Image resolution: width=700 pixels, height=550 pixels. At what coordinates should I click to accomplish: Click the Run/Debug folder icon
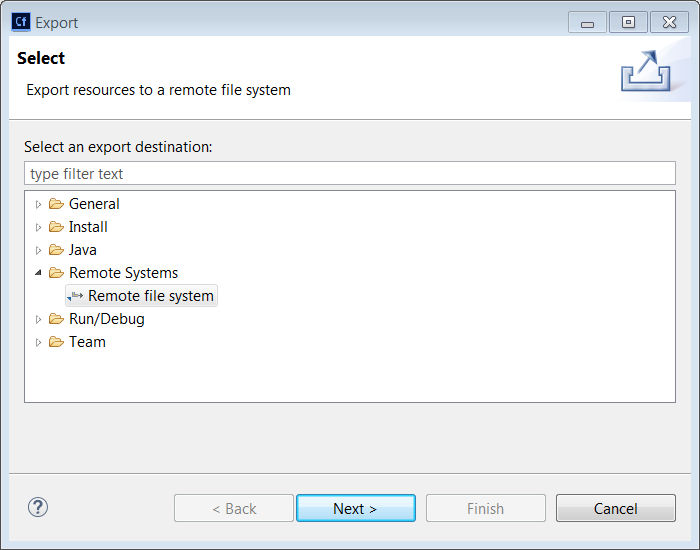[56, 319]
